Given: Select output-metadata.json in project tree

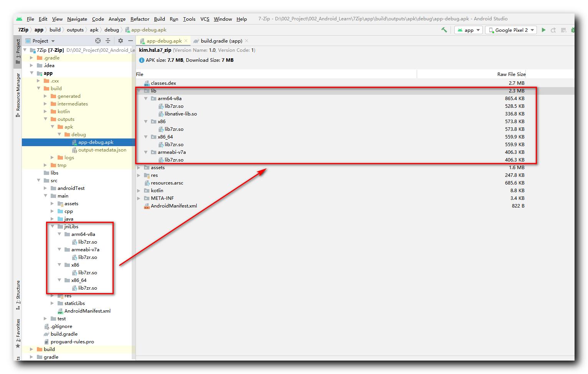Looking at the screenshot, I should point(102,150).
